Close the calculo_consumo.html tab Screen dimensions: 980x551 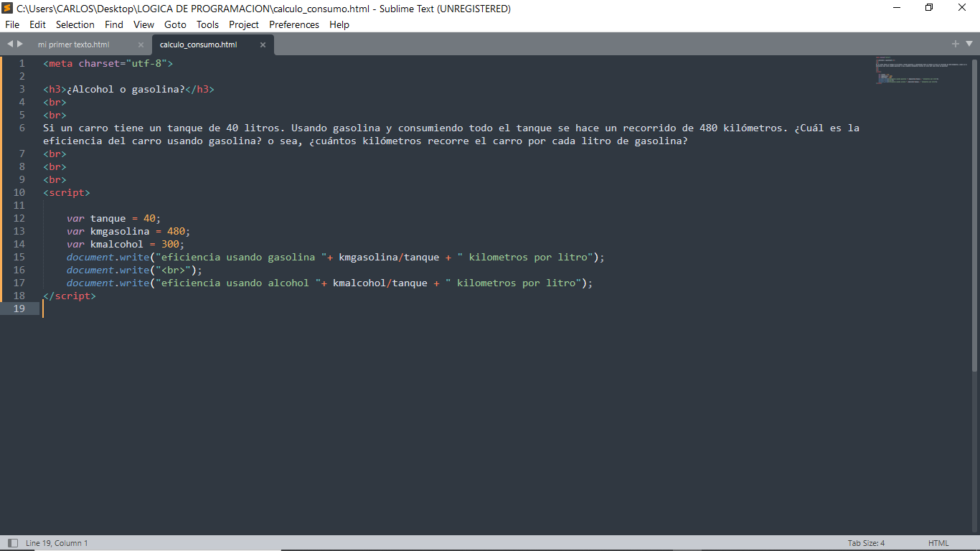coord(263,44)
